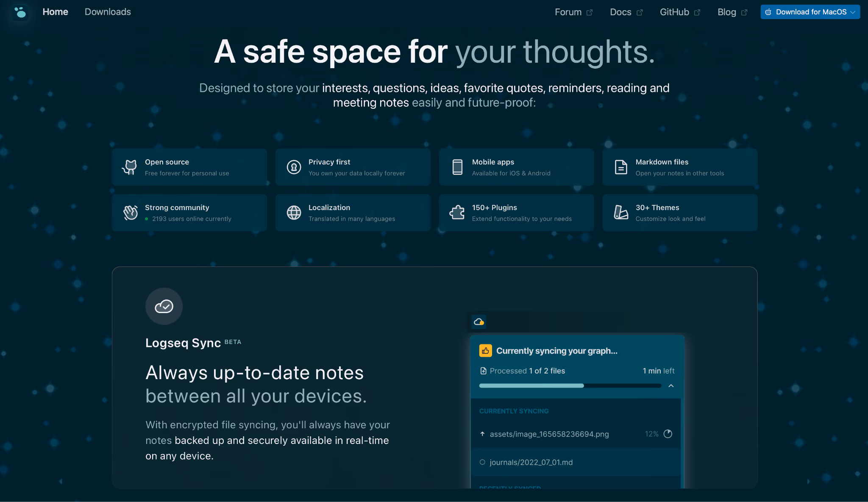868x502 pixels.
Task: Go to the Downloads nav tab
Action: point(108,12)
